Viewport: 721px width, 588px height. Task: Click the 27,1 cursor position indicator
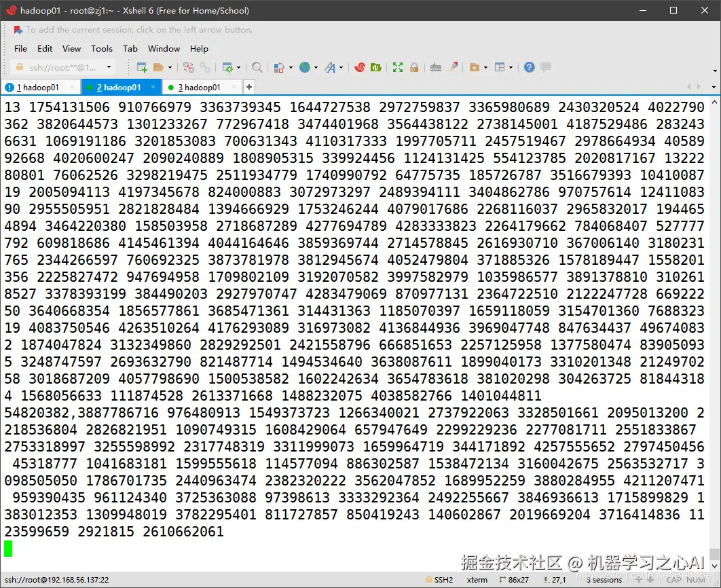(x=555, y=580)
